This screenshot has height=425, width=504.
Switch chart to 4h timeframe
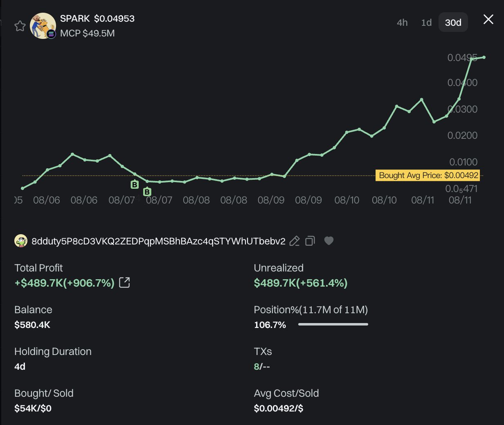click(x=402, y=23)
